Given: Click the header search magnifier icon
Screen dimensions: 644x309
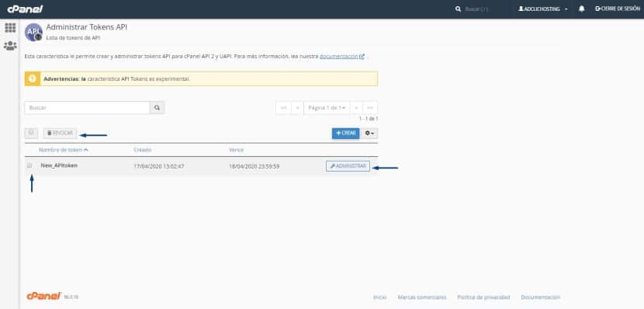Looking at the screenshot, I should pyautogui.click(x=458, y=9).
